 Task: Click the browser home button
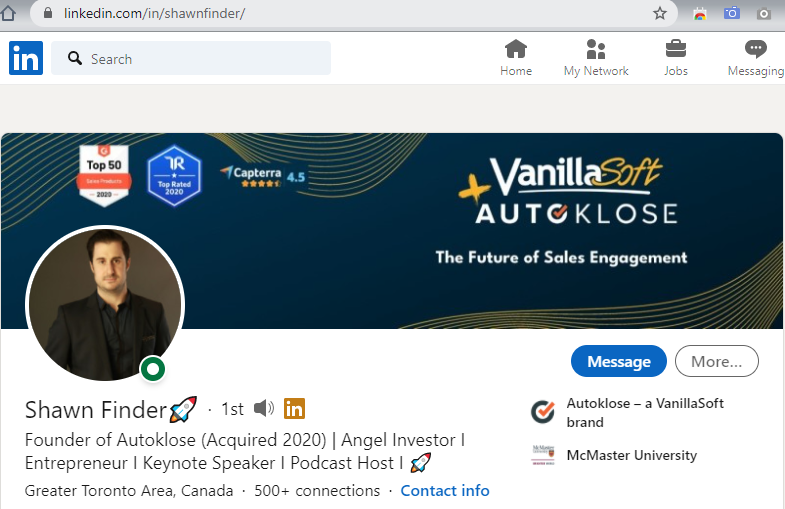8,14
